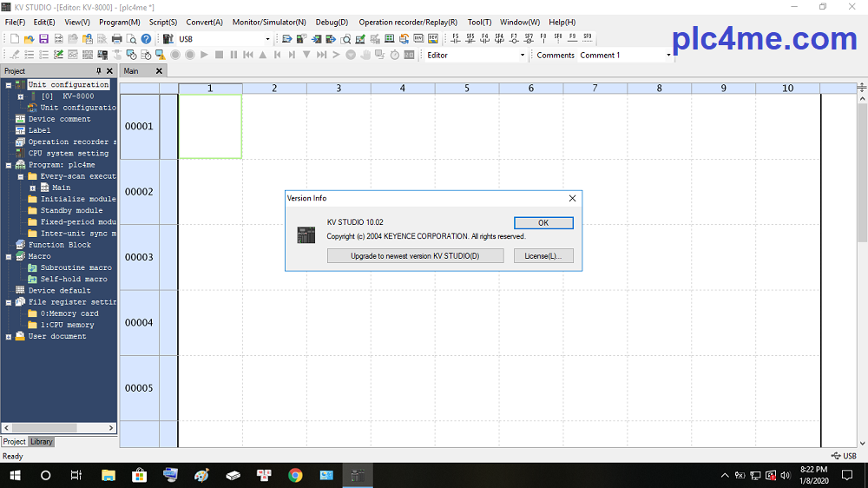Click Upgrade to newest version KV STUDIO
The height and width of the screenshot is (488, 868).
point(415,256)
